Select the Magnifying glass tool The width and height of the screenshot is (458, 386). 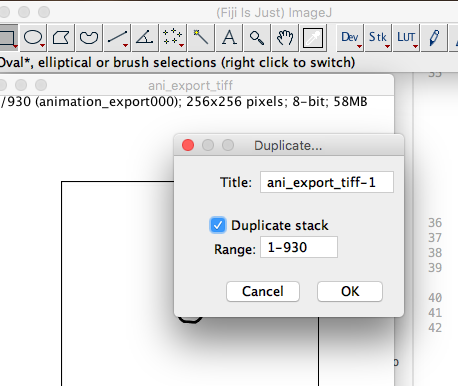257,37
